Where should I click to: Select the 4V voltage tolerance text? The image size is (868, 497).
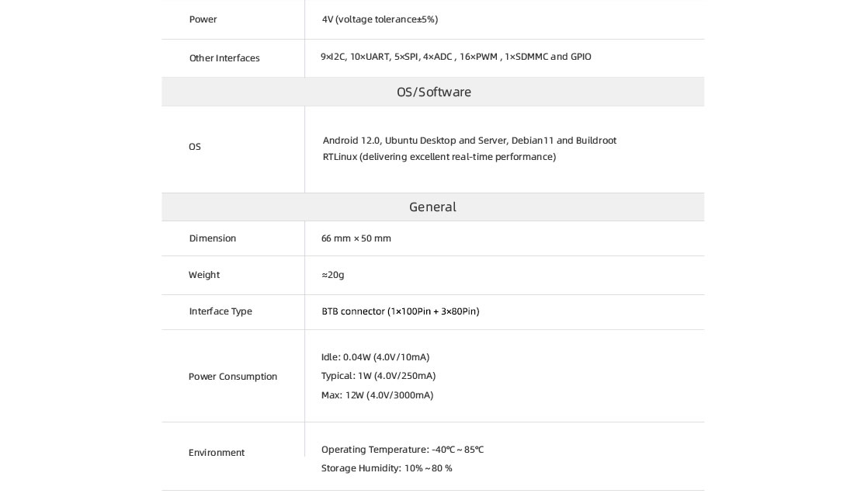pos(380,19)
